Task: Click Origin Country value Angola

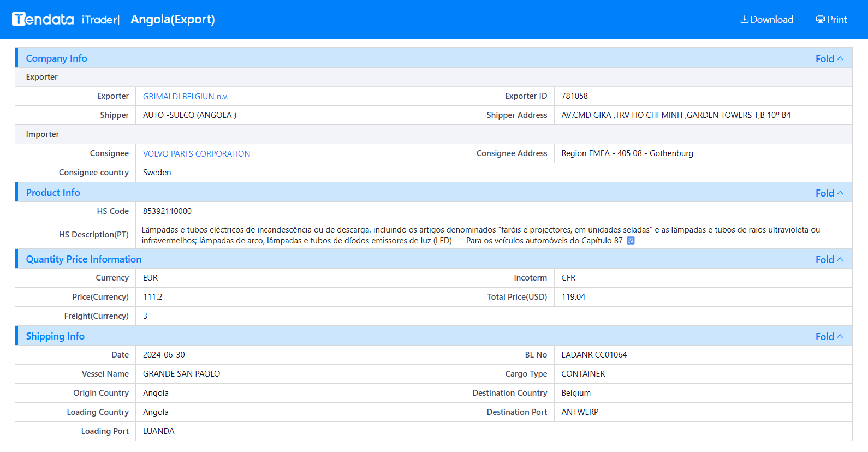Action: point(156,393)
